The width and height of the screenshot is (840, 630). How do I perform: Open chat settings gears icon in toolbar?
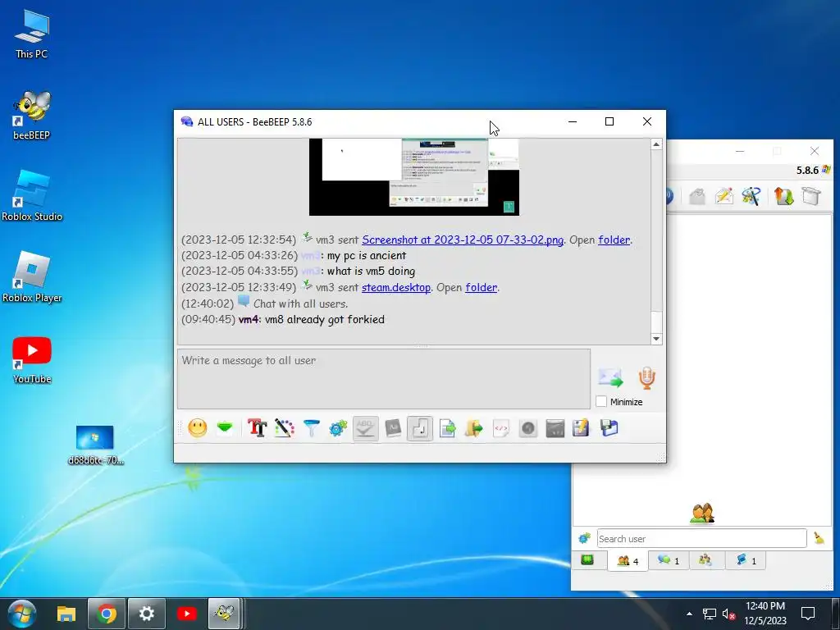pos(338,428)
